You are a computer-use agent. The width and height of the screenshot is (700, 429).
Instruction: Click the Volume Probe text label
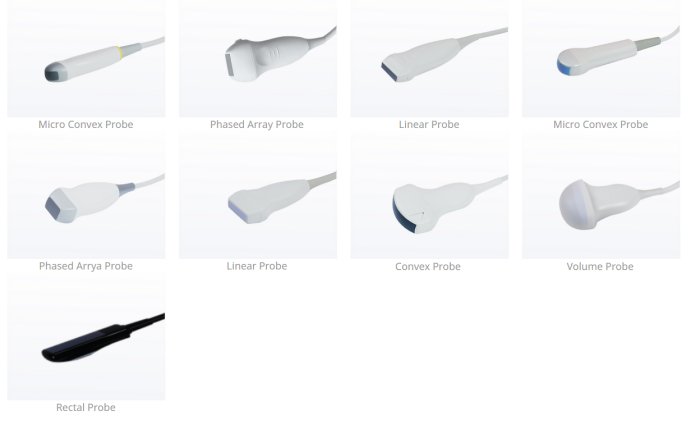click(600, 267)
